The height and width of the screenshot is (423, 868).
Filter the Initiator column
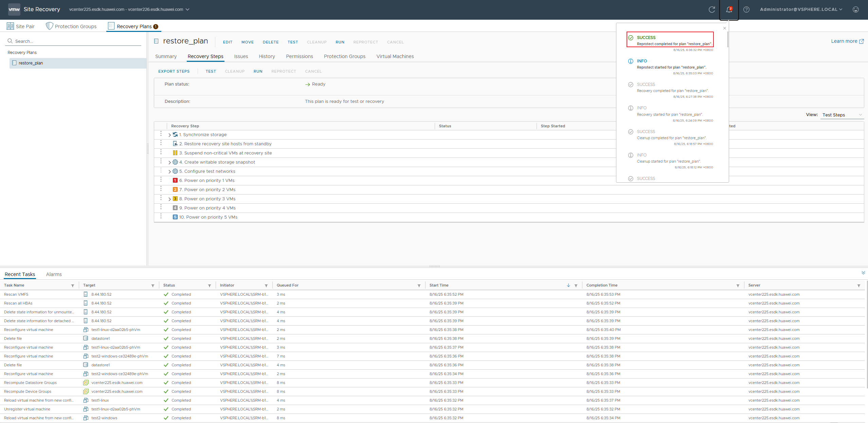pos(266,286)
